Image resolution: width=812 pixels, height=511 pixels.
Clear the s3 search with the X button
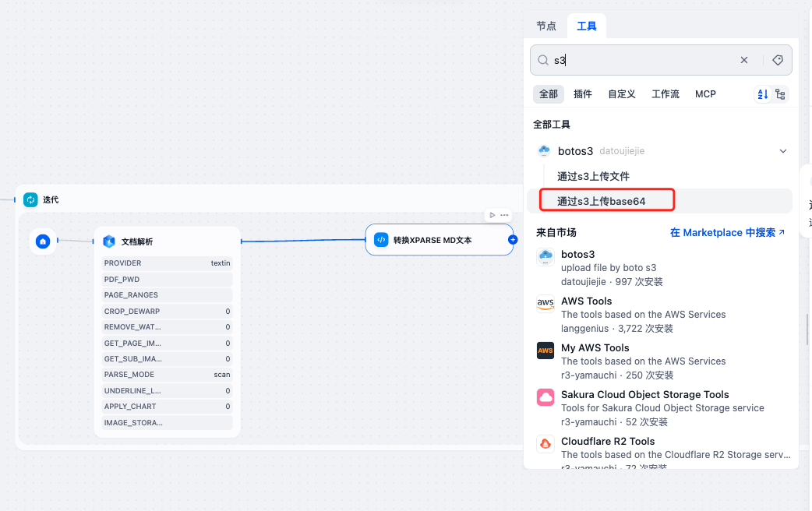[743, 59]
